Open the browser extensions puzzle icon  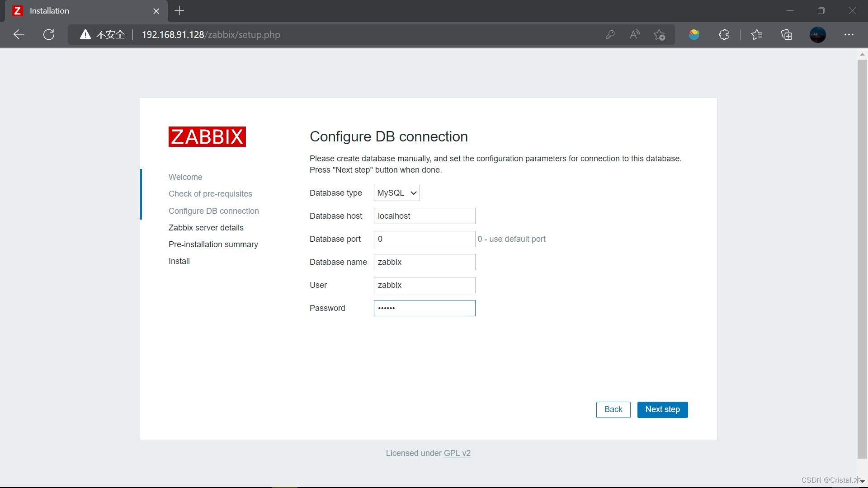(724, 35)
